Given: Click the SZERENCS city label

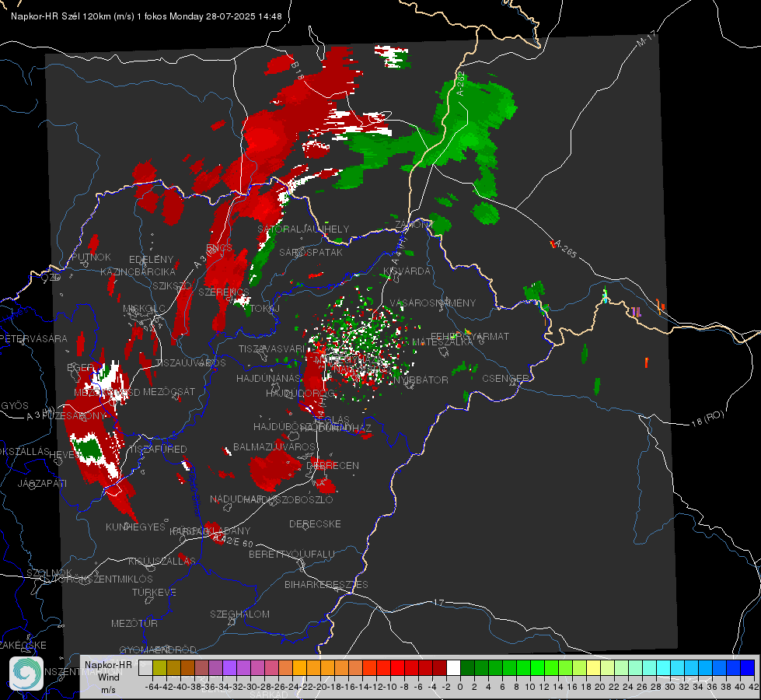Looking at the screenshot, I should click(x=224, y=292).
